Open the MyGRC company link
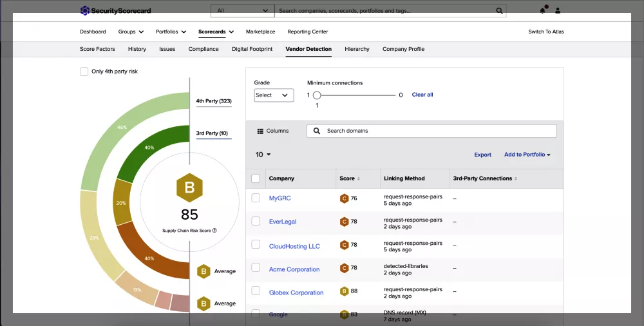 pos(279,198)
